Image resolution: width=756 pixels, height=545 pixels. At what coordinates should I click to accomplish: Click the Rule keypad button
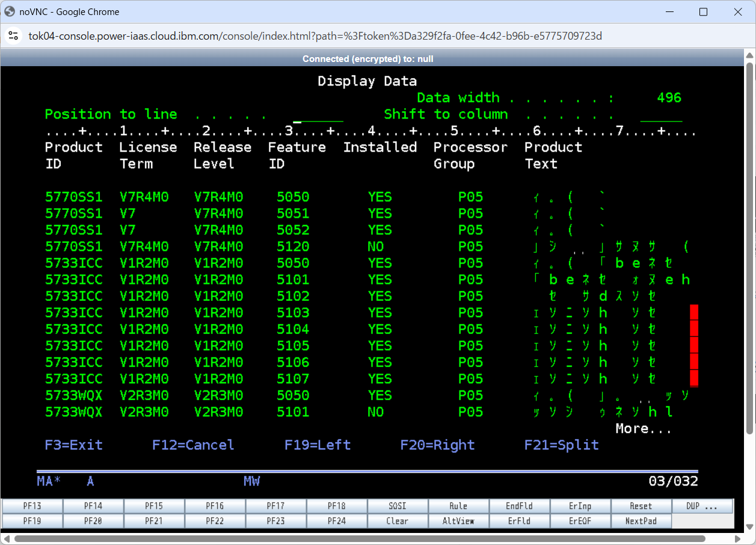tap(458, 506)
